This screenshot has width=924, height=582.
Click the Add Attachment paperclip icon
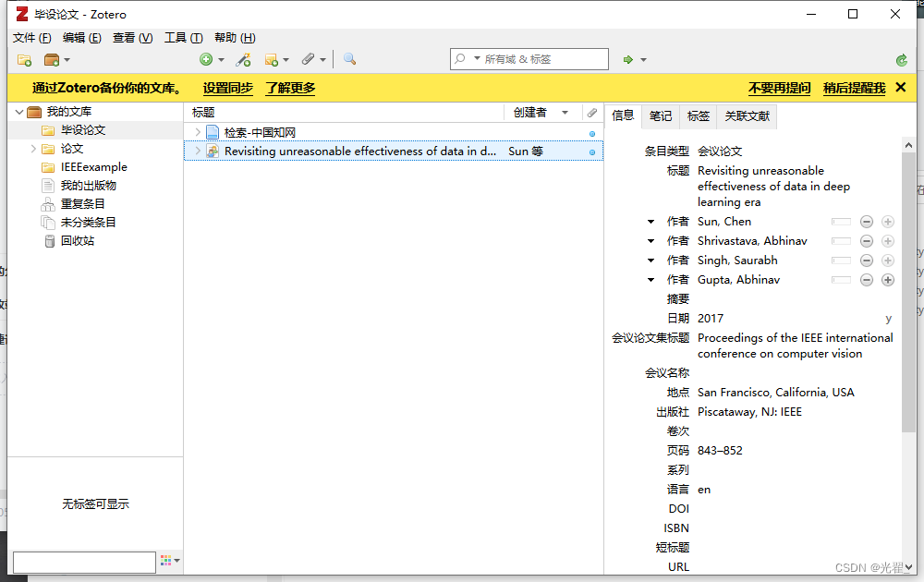308,59
